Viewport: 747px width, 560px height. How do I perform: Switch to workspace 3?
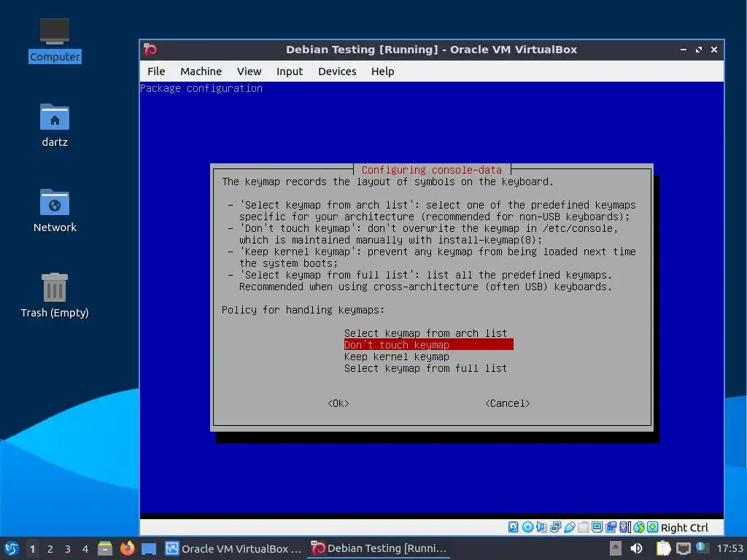pyautogui.click(x=68, y=549)
